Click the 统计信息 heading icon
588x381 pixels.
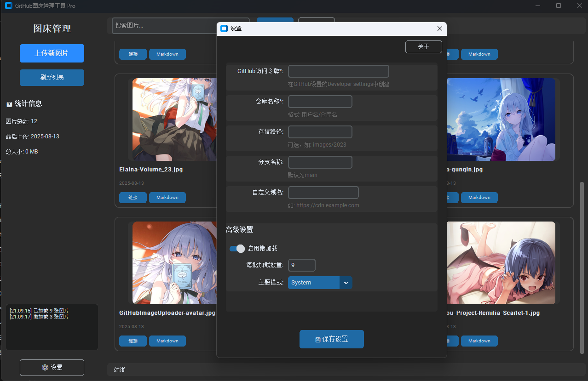tap(9, 104)
